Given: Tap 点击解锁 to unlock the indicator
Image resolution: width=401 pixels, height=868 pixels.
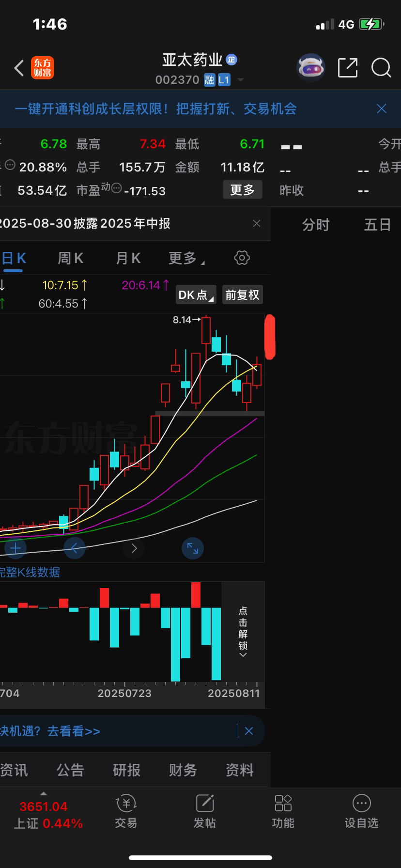Looking at the screenshot, I should click(243, 632).
